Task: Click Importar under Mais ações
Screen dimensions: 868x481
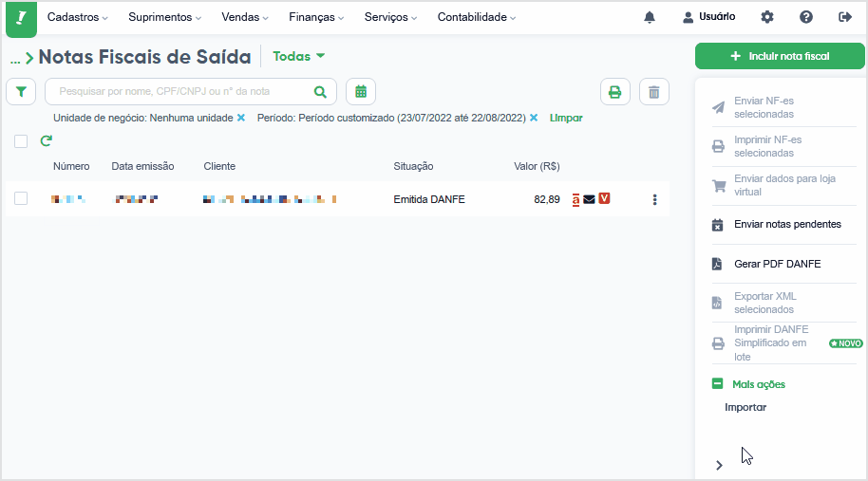Action: click(x=745, y=407)
